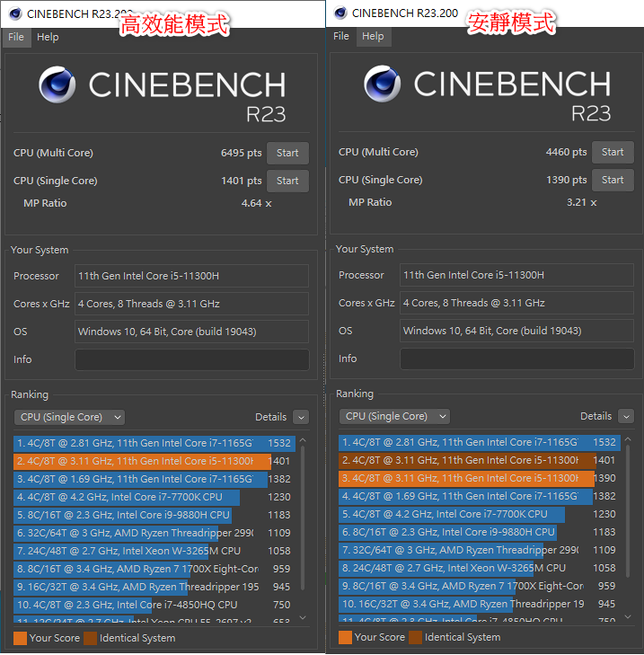Click Info input field in left window

pos(191,359)
